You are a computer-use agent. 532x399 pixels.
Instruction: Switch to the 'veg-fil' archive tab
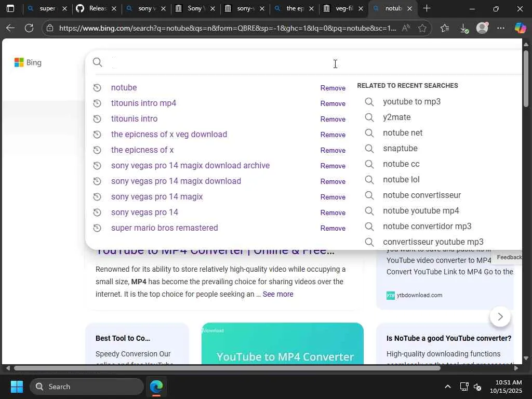click(x=343, y=8)
